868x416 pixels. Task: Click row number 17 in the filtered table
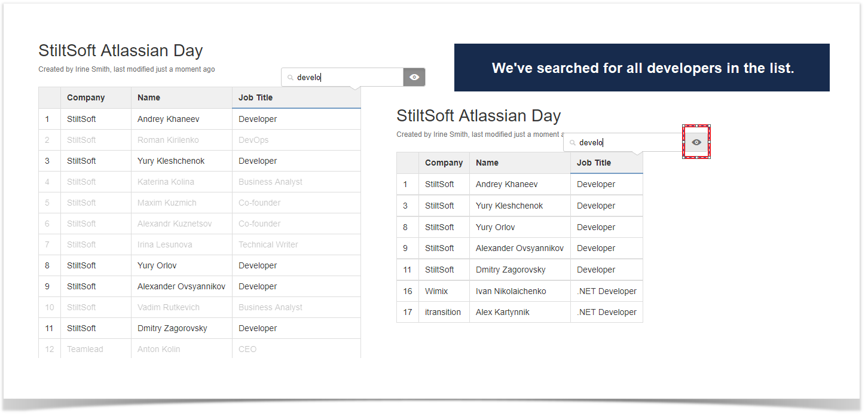pyautogui.click(x=408, y=312)
